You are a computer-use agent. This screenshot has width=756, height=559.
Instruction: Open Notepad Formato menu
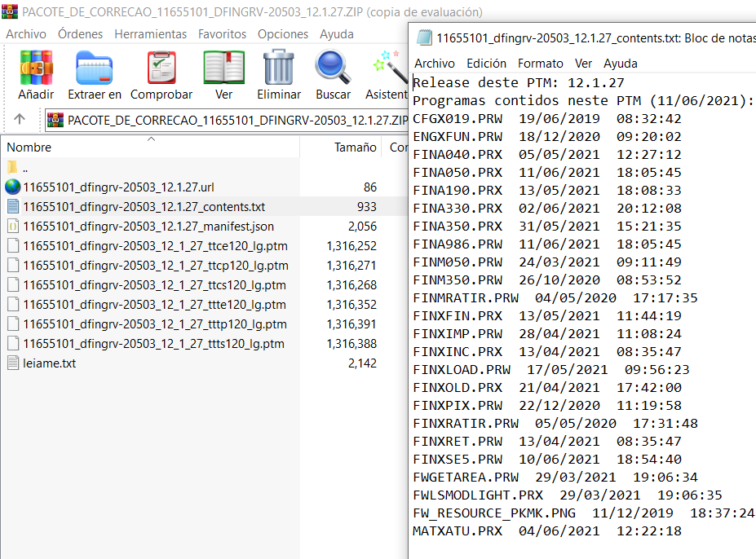[541, 64]
